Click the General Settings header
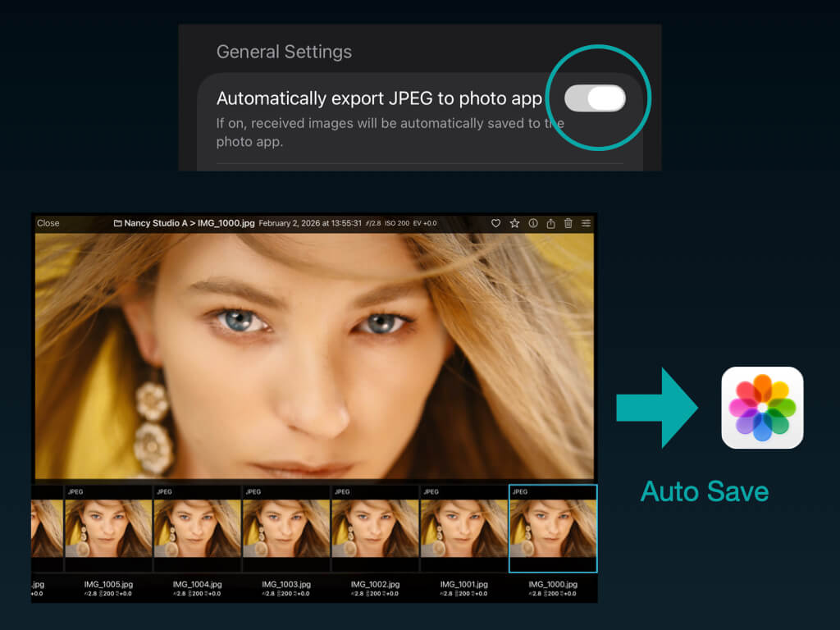 pos(284,52)
